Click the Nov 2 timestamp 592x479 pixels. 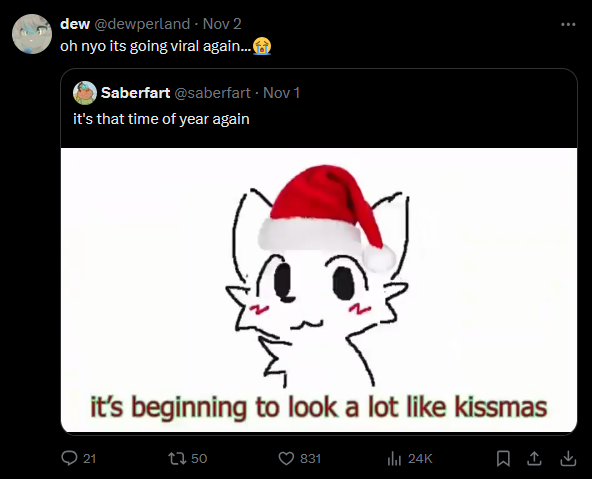click(x=222, y=24)
